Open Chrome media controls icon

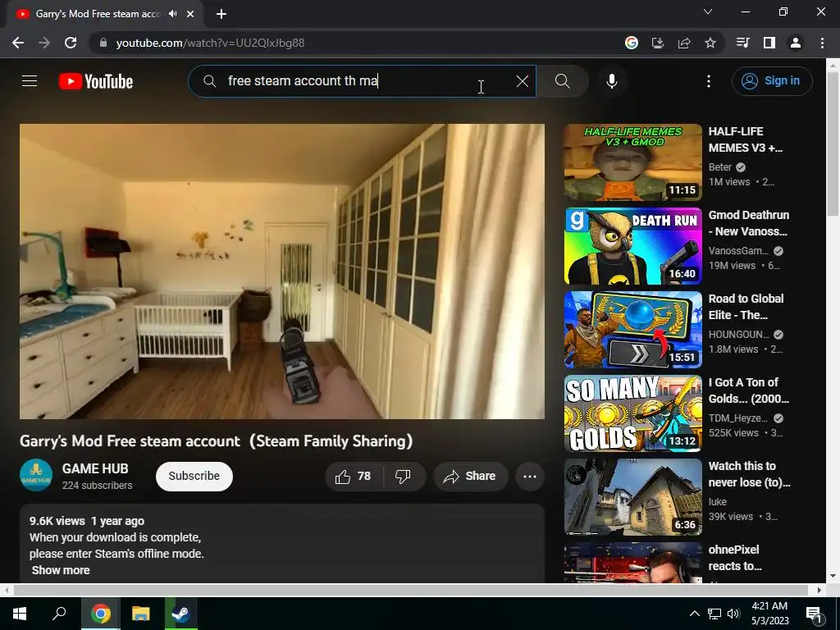[x=742, y=43]
